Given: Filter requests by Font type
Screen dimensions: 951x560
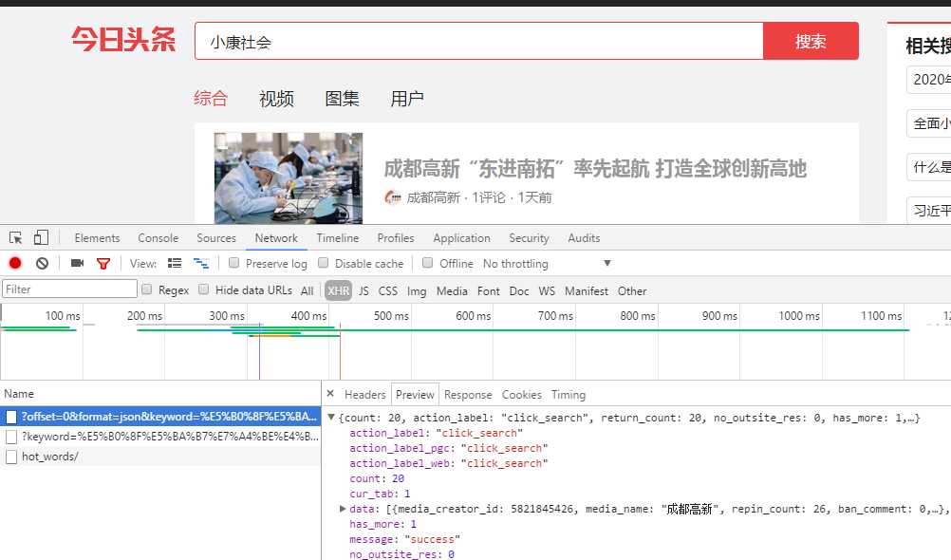Looking at the screenshot, I should coord(488,290).
